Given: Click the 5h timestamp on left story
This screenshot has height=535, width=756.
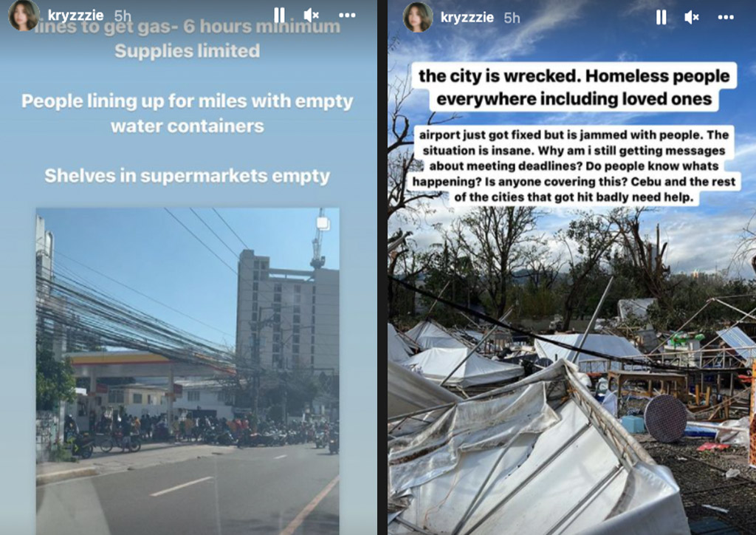Looking at the screenshot, I should pyautogui.click(x=123, y=16).
